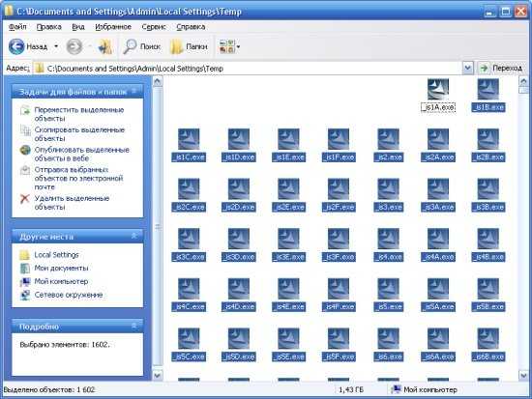532x399 pixels.
Task: Click task pane scrollbar down arrow
Action: point(158,375)
